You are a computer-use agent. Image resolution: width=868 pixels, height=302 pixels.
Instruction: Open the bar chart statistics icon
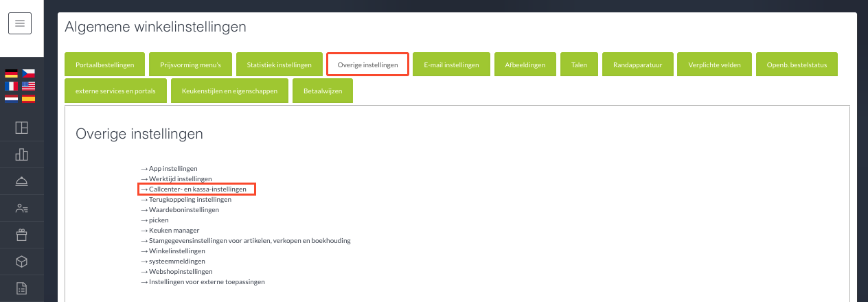[21, 154]
